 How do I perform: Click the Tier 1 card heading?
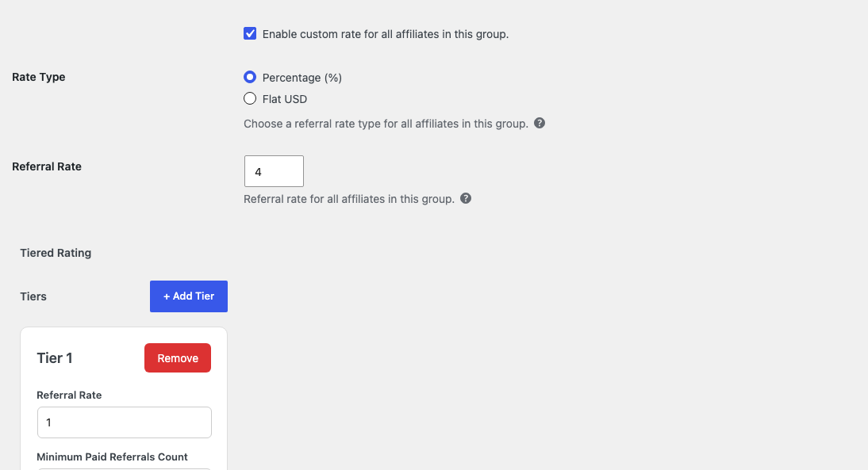(x=55, y=357)
